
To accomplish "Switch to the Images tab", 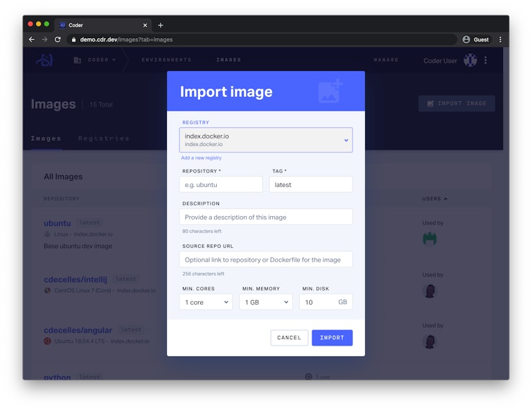I will click(46, 139).
